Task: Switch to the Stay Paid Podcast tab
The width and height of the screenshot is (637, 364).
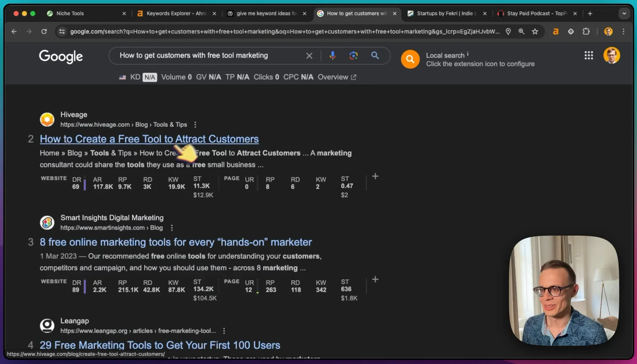Action: (x=537, y=13)
